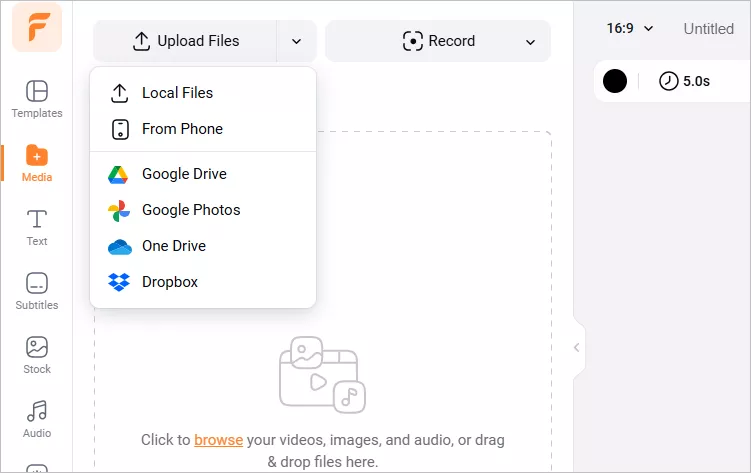Screen dimensions: 751x473
Task: Choose Local Files from upload menu
Action: click(203, 93)
